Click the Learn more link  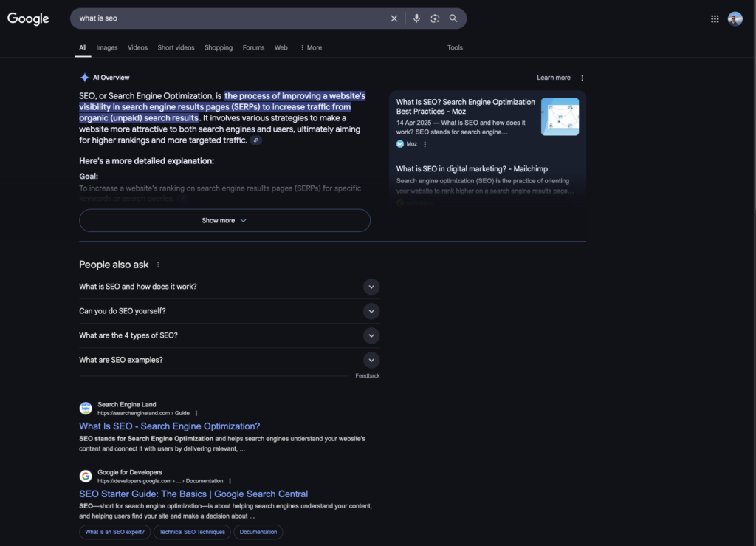pyautogui.click(x=554, y=78)
